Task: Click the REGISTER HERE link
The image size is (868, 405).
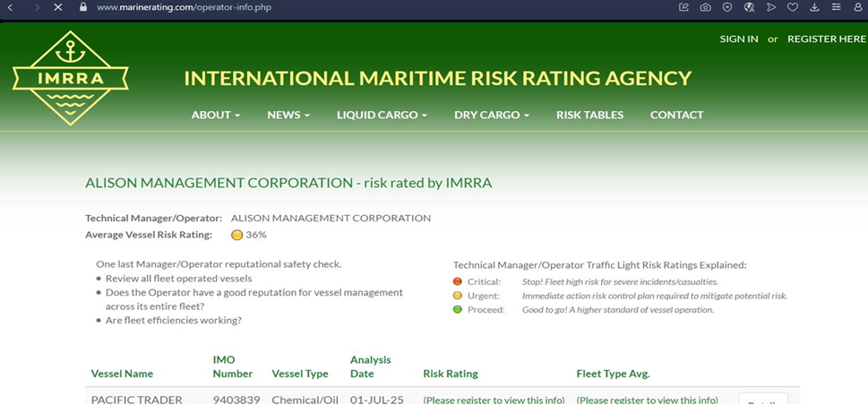Action: click(x=827, y=39)
